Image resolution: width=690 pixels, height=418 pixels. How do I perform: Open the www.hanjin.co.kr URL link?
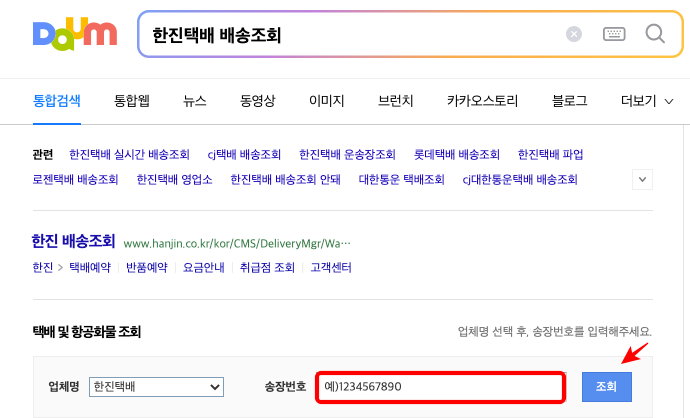(x=237, y=243)
